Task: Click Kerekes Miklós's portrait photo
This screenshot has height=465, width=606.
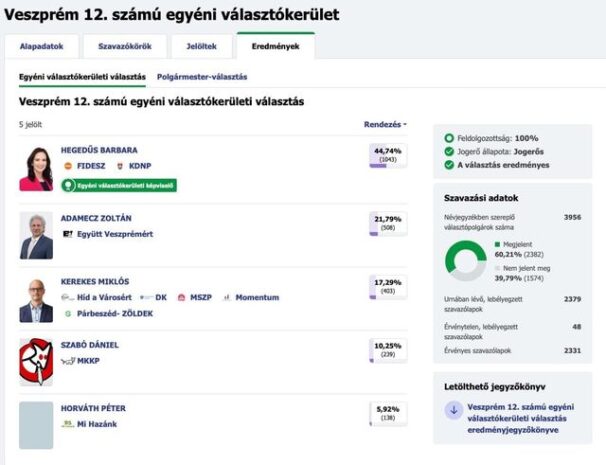Action: point(36,300)
